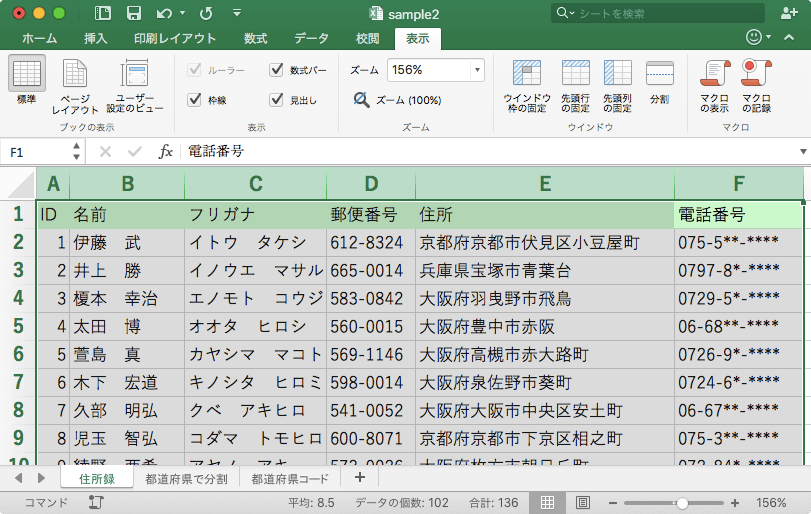The image size is (811, 514).
Task: Select column B header
Action: point(127,184)
